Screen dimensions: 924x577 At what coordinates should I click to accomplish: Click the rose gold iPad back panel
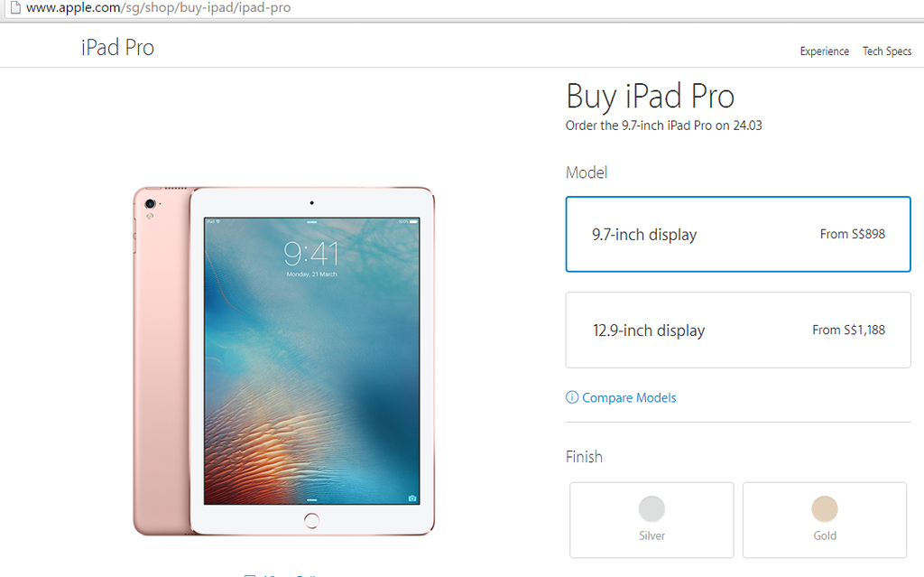coord(161,361)
